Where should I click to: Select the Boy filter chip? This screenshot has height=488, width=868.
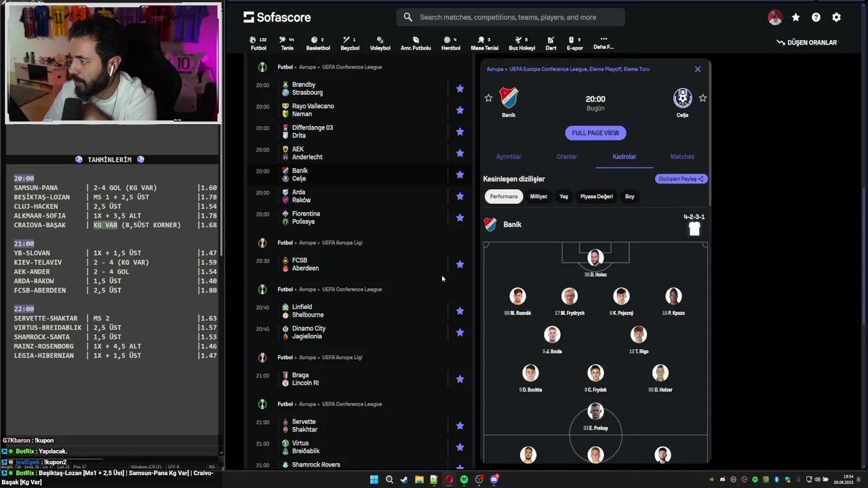(630, 197)
